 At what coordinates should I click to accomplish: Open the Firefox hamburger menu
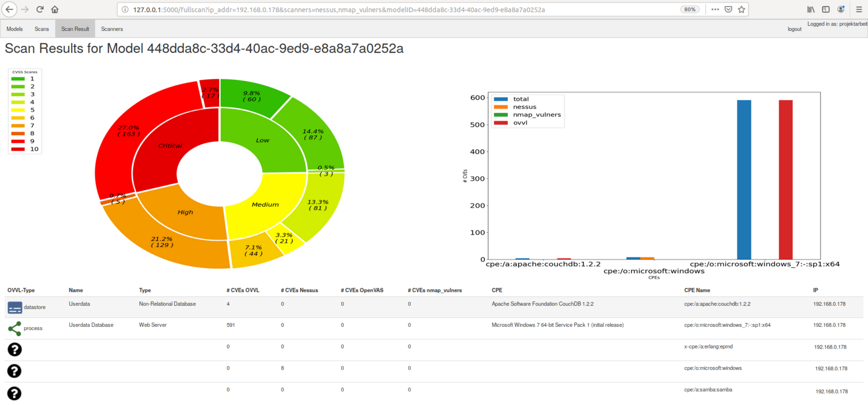tap(859, 9)
